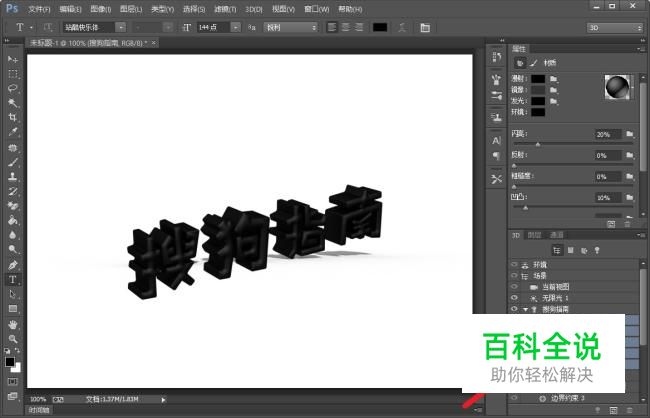Select the Clone Stamp tool
Viewport: 650px width, 418px height.
tap(13, 177)
